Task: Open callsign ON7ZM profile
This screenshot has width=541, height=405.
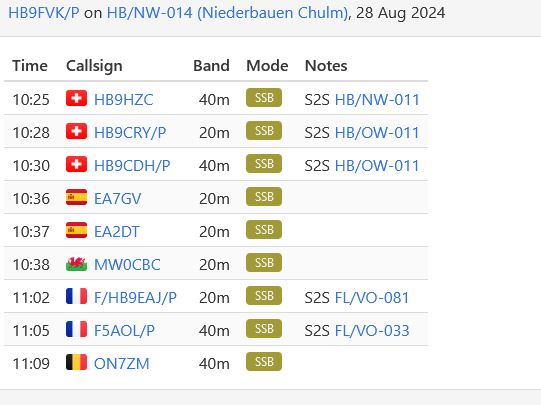Action: tap(122, 364)
